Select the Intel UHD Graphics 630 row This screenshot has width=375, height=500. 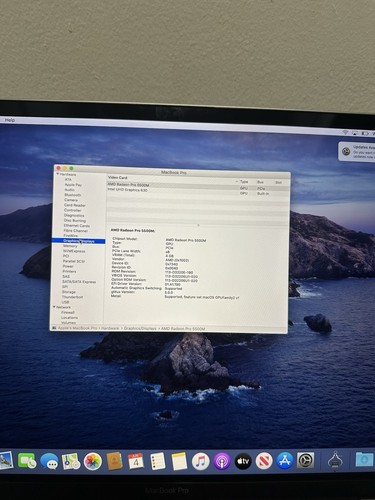[198, 191]
